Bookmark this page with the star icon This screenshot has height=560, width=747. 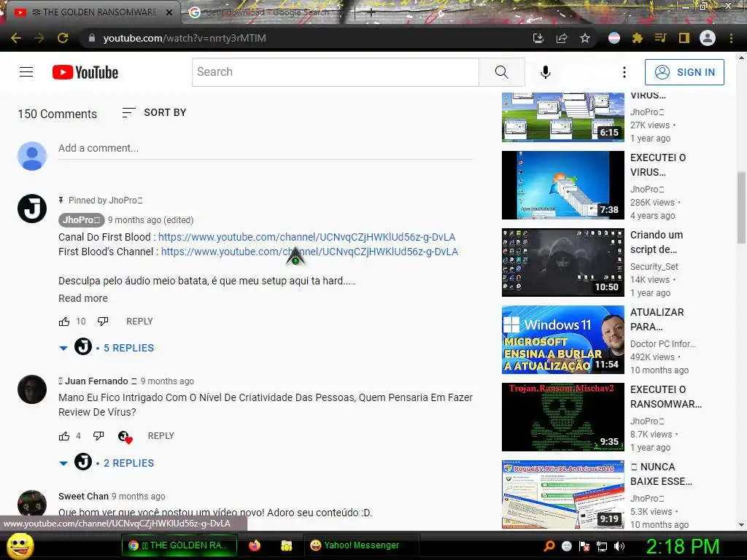(585, 38)
